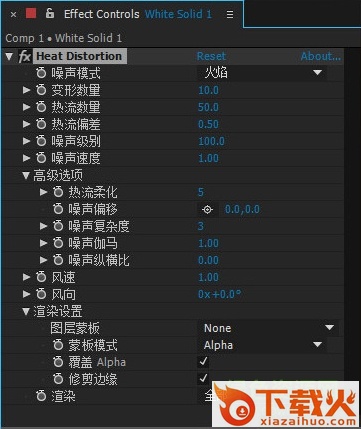This screenshot has height=429, width=361.
Task: Toggle stopwatch for 变形数量
Action: (41, 90)
